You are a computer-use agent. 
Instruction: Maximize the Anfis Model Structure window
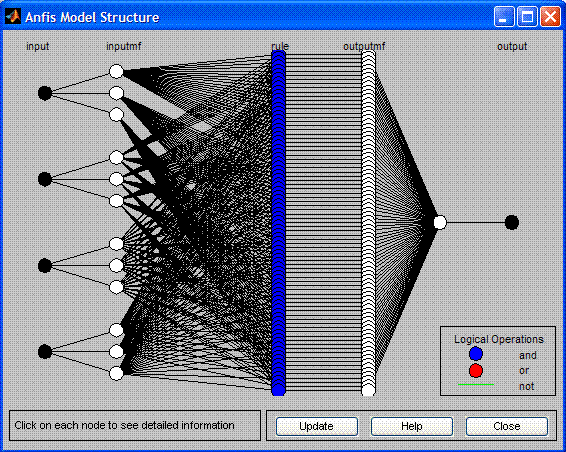pyautogui.click(x=527, y=17)
